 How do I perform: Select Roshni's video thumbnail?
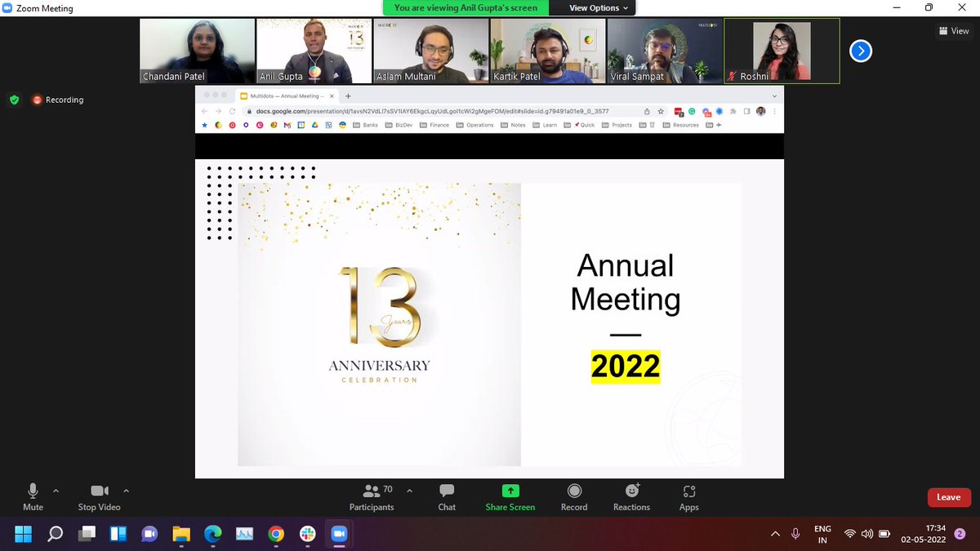pos(782,51)
